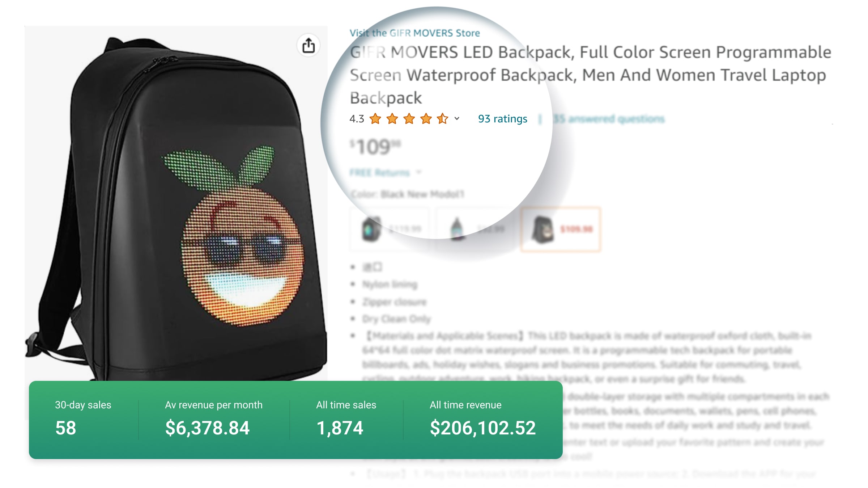Click the 4.3 rating number
The width and height of the screenshot is (868, 488).
(357, 119)
